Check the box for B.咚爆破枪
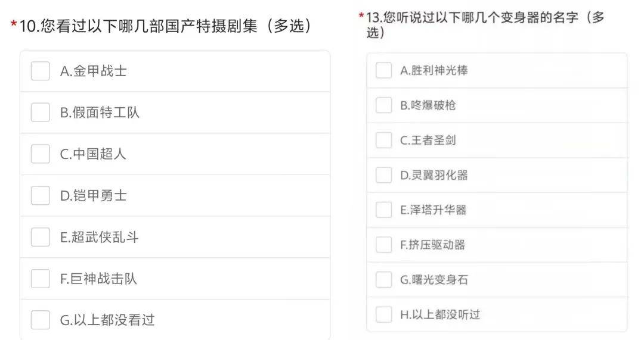 tap(383, 105)
